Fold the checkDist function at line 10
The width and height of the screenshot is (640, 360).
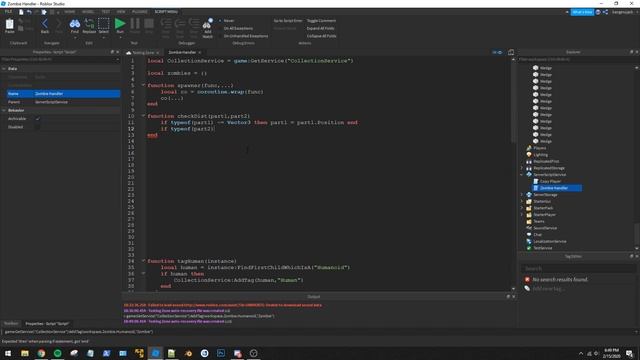click(143, 116)
